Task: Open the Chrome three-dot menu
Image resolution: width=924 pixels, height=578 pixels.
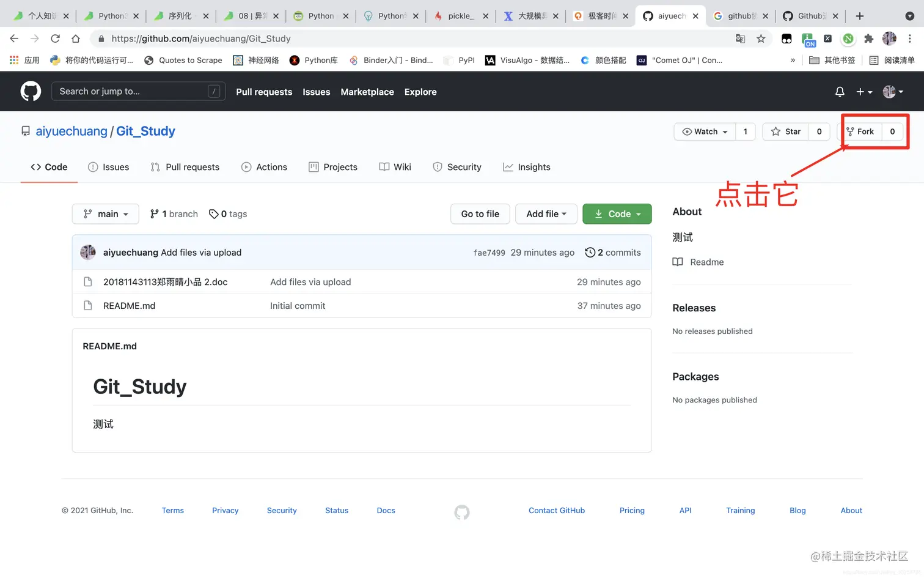Action: pyautogui.click(x=910, y=39)
